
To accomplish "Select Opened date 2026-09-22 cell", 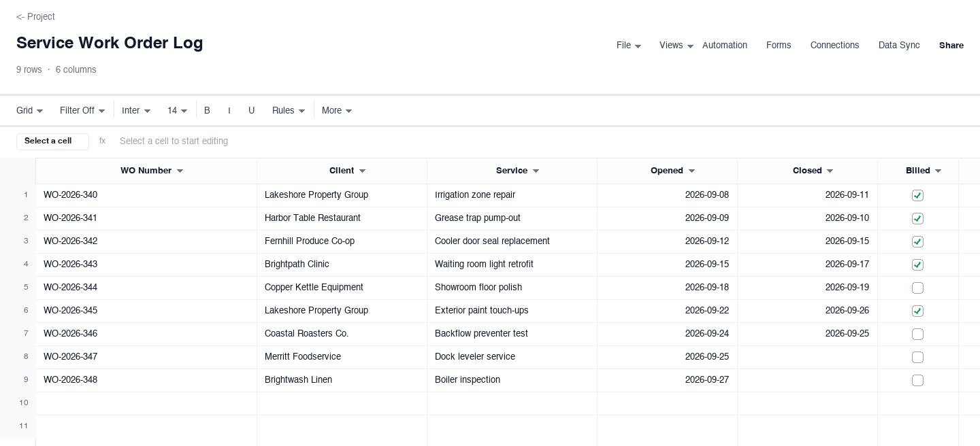I will coord(667,311).
